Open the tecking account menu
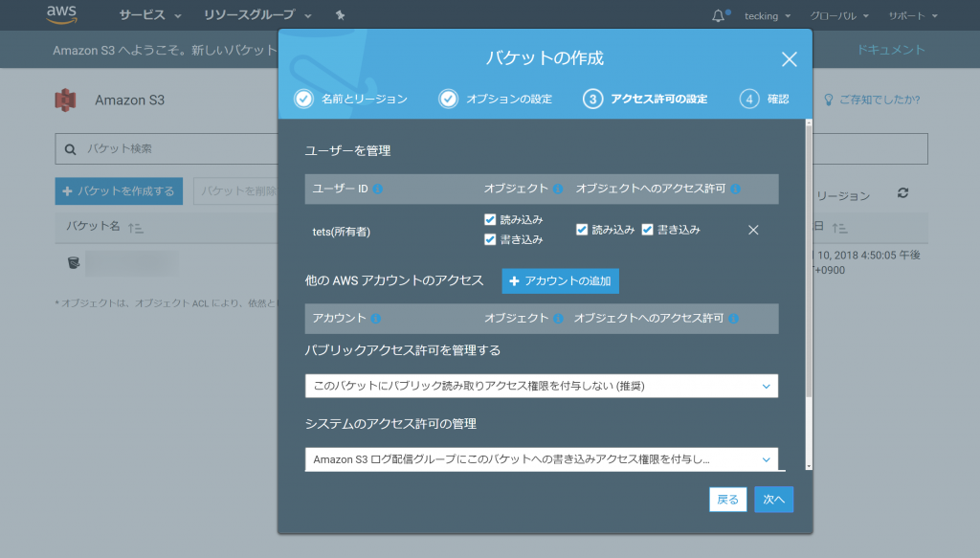This screenshot has height=558, width=980. (768, 15)
